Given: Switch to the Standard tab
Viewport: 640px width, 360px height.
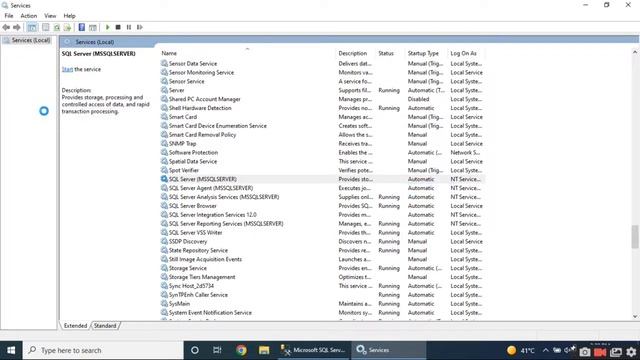Looking at the screenshot, I should 105,326.
